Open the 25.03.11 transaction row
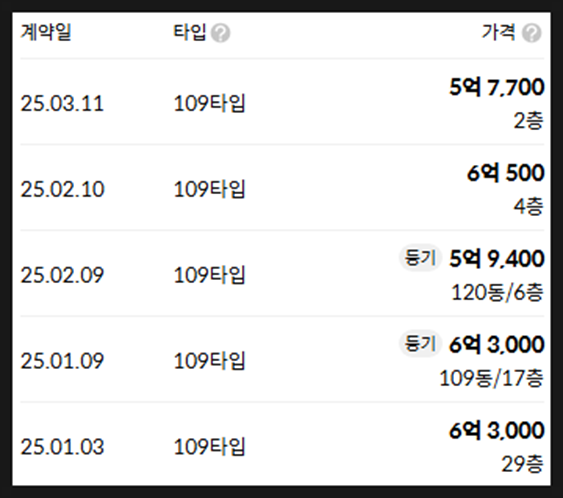The width and height of the screenshot is (563, 498). click(x=282, y=102)
